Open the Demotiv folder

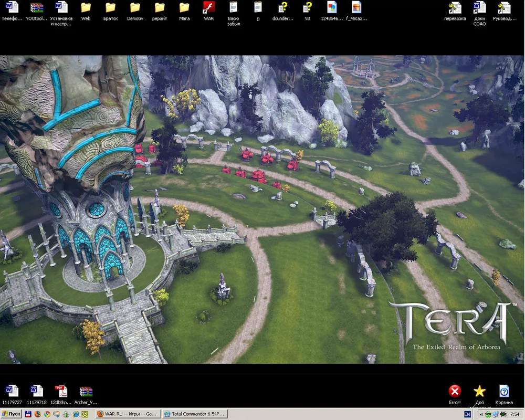(135, 8)
